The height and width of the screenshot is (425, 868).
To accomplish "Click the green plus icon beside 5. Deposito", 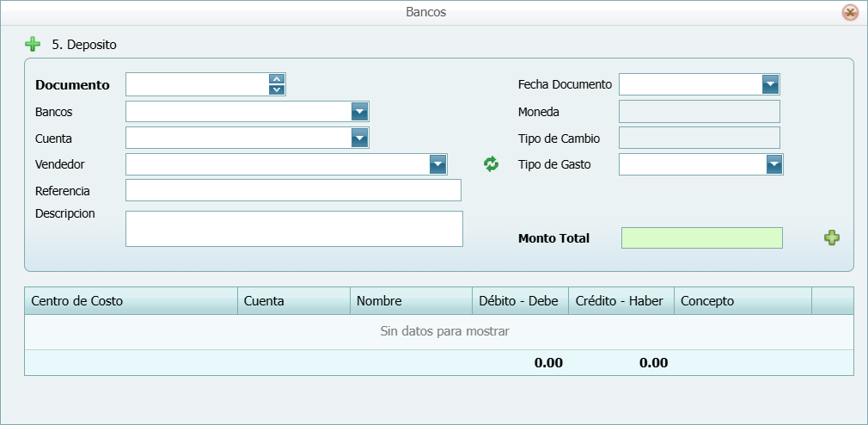I will 33,44.
